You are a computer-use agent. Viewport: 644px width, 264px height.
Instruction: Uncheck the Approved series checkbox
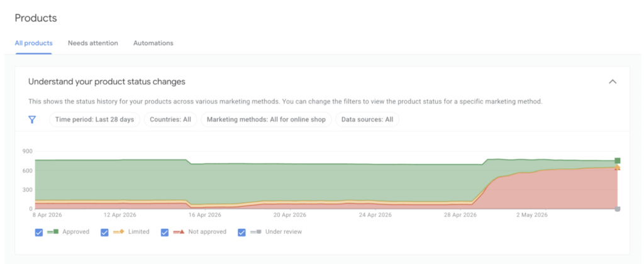click(39, 233)
